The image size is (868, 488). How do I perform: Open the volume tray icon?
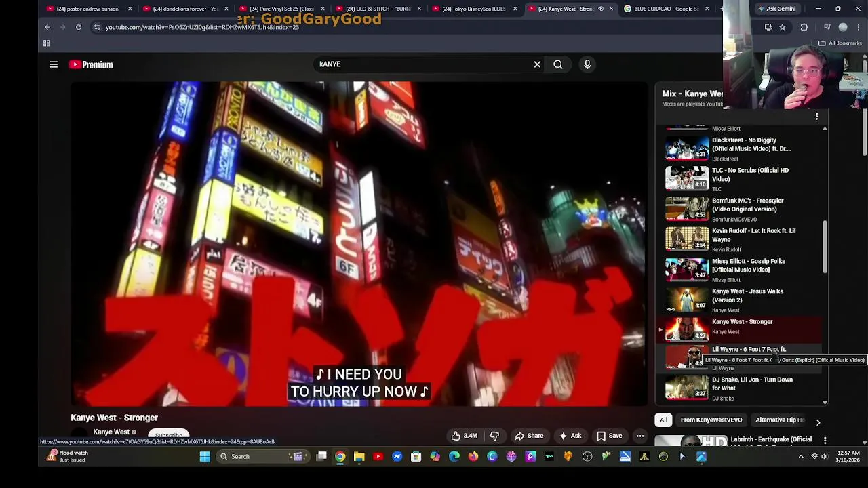825,457
